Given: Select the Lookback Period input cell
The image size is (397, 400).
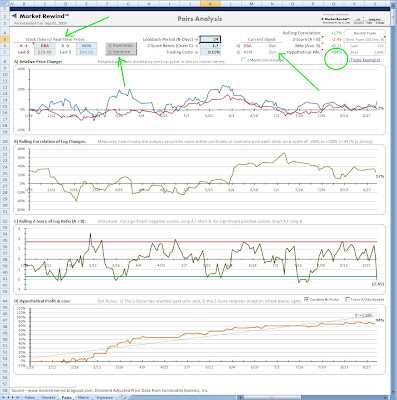Looking at the screenshot, I should (x=210, y=39).
